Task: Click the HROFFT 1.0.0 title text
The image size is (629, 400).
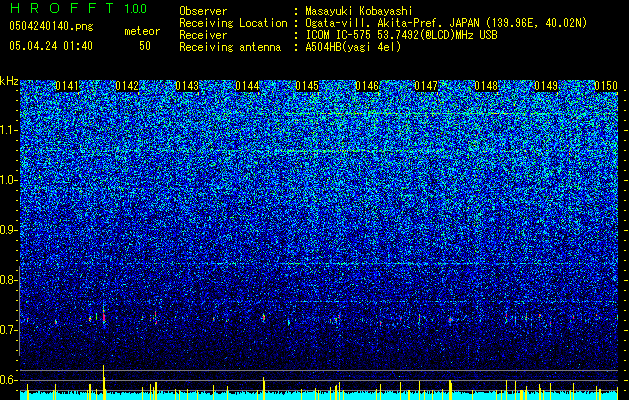Action: 78,8
